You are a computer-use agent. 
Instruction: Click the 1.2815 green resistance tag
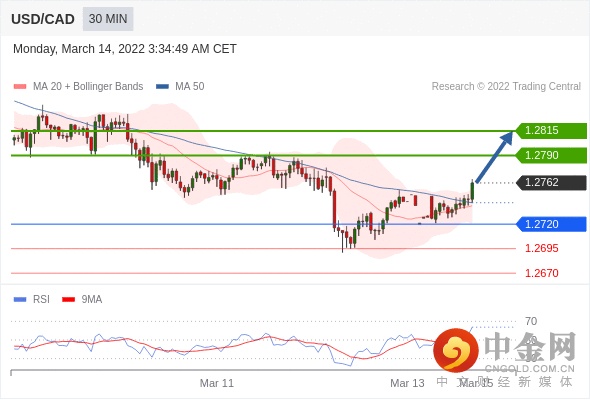coord(551,131)
